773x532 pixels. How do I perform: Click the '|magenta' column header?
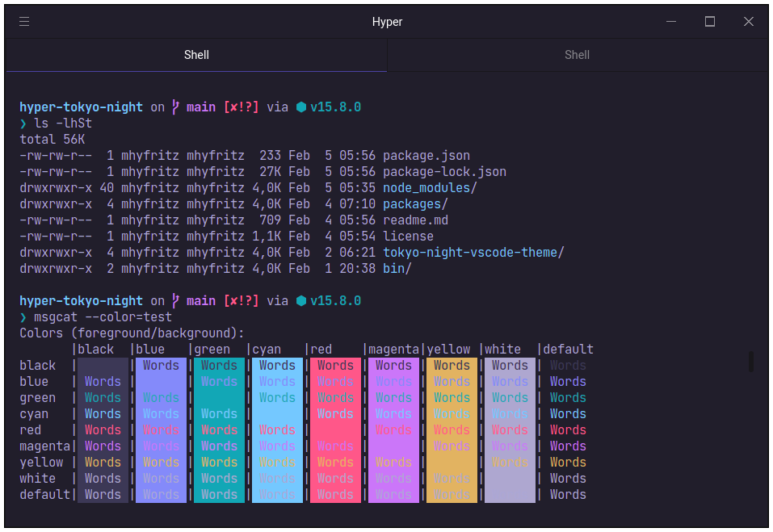390,350
